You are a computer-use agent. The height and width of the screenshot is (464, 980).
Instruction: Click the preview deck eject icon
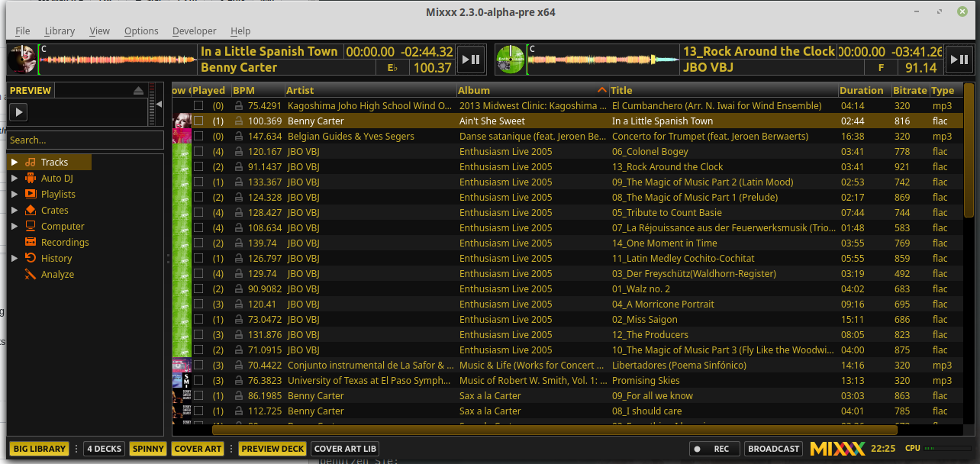[x=138, y=91]
